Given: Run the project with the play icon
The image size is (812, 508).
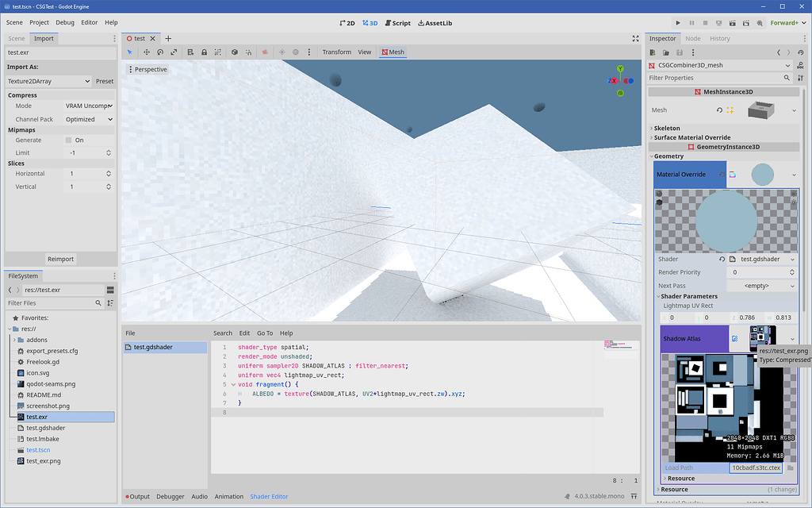Looking at the screenshot, I should tap(678, 22).
